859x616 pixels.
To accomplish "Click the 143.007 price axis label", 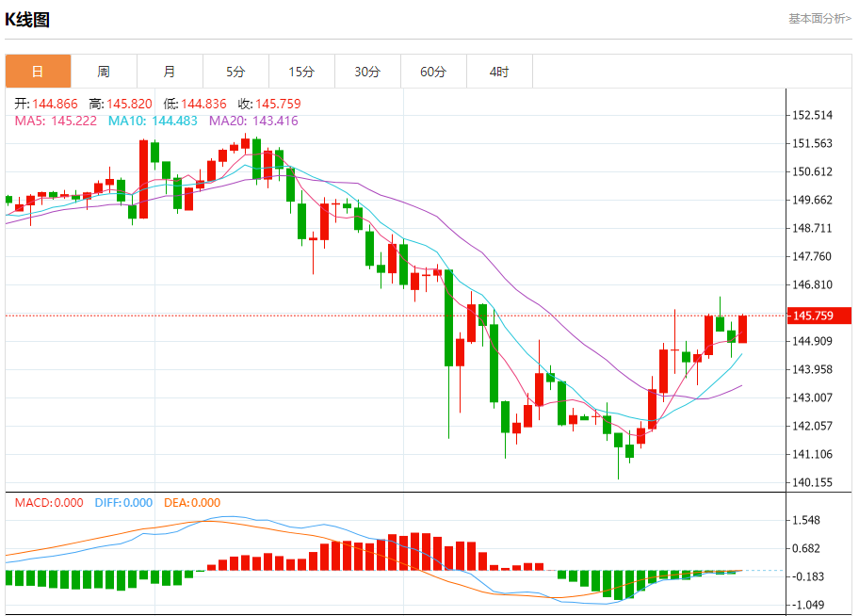I will tap(813, 397).
